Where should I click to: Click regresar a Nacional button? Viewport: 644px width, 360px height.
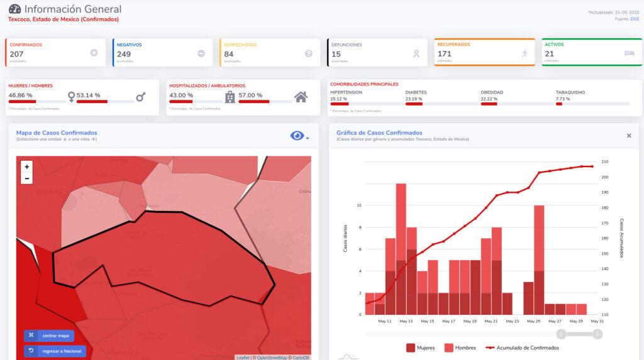(x=55, y=351)
